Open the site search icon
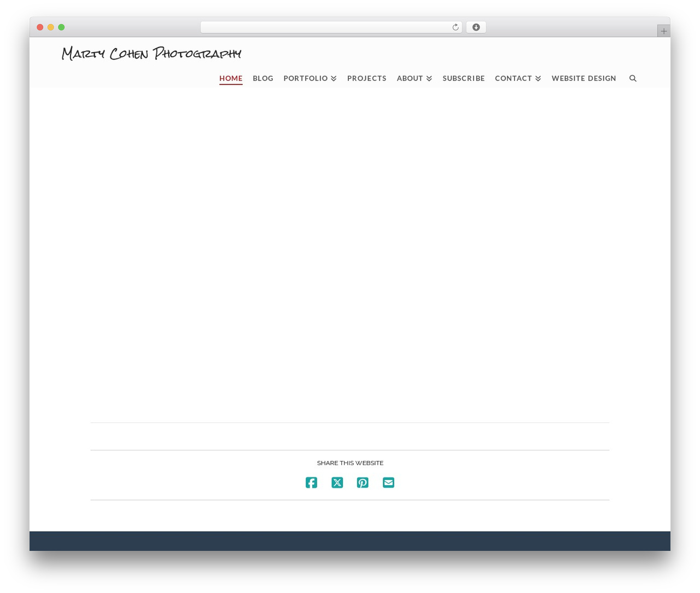The height and width of the screenshot is (593, 700). pyautogui.click(x=633, y=78)
